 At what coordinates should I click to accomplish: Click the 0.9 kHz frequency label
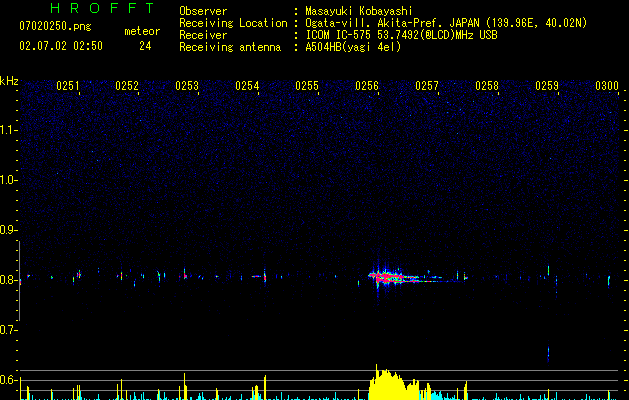8,230
